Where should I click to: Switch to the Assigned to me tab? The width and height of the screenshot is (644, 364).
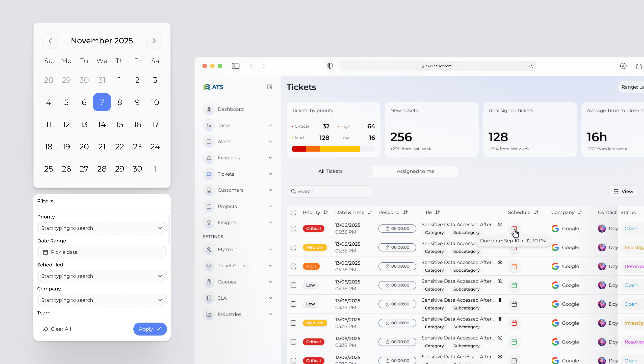click(x=415, y=171)
